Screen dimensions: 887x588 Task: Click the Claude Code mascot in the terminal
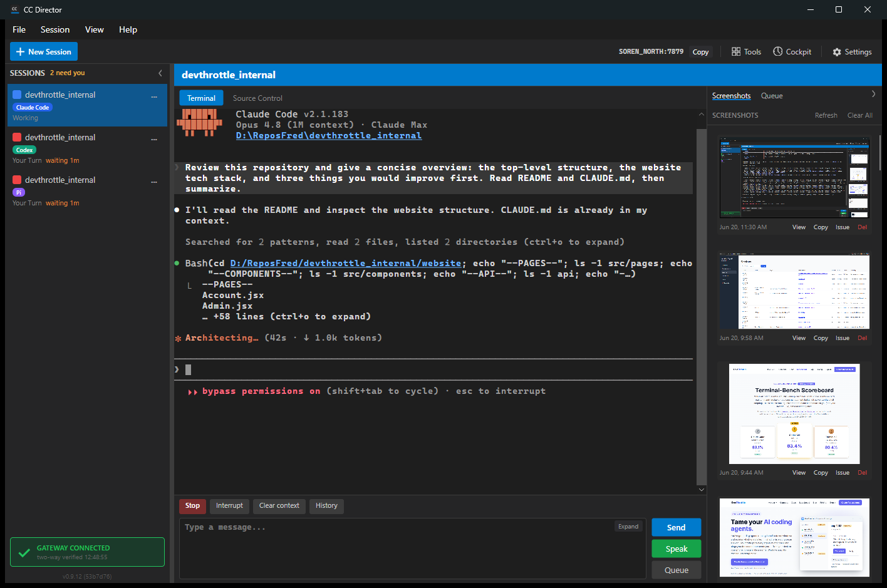(x=199, y=123)
